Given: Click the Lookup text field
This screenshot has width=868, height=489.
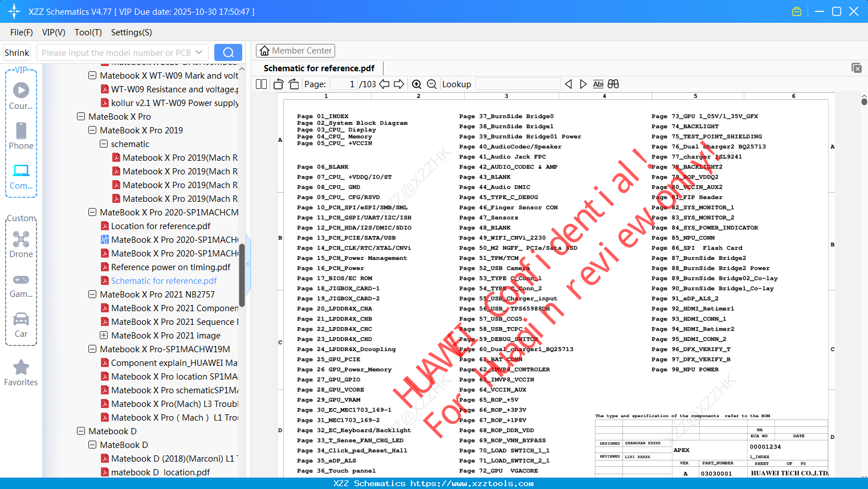Looking at the screenshot, I should [x=517, y=84].
